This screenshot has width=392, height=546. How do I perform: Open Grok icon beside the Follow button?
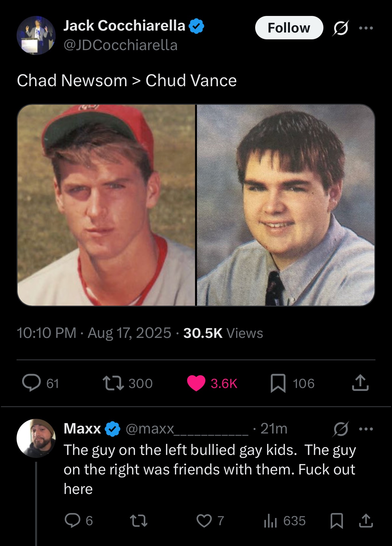click(x=341, y=28)
